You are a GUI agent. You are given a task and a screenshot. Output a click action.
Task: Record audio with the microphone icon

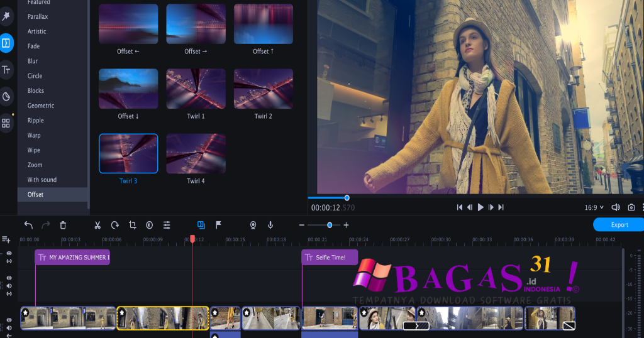pos(270,225)
